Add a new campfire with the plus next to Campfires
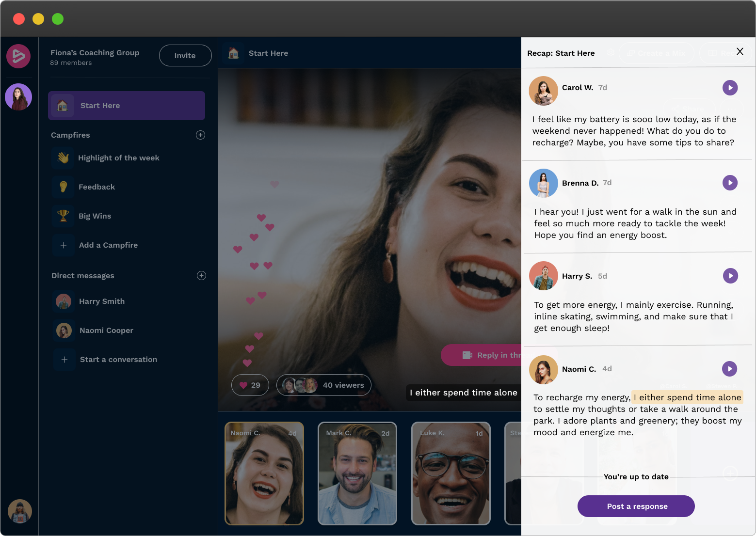The height and width of the screenshot is (536, 756). point(200,135)
